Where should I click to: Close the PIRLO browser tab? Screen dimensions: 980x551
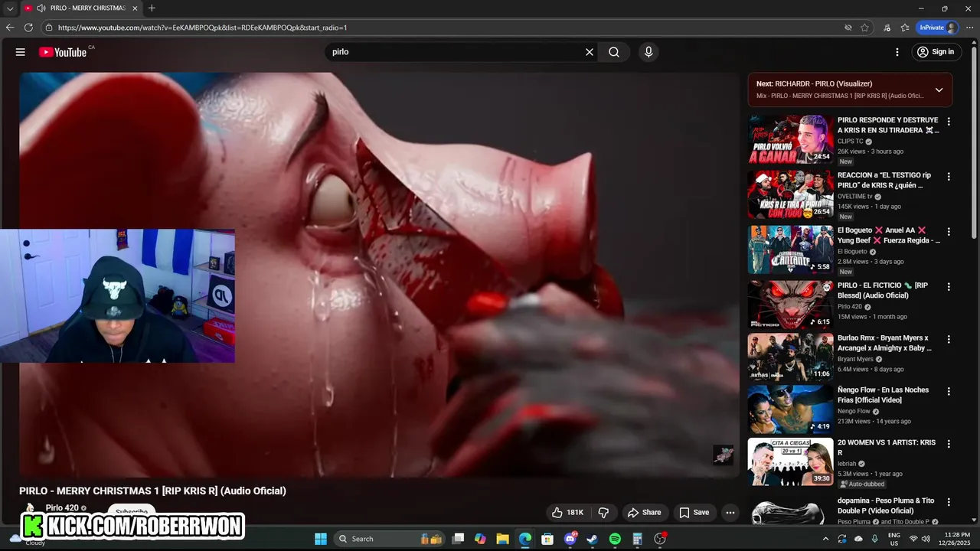click(x=134, y=8)
